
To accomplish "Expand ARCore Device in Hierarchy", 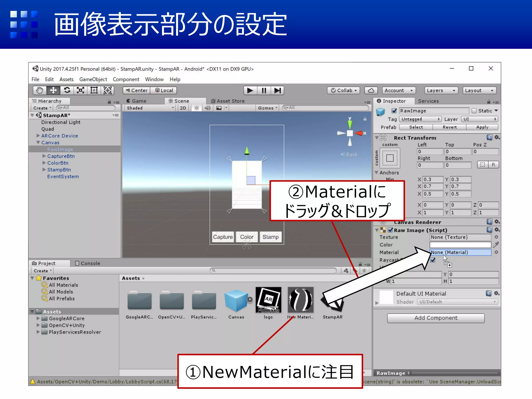I will click(38, 136).
